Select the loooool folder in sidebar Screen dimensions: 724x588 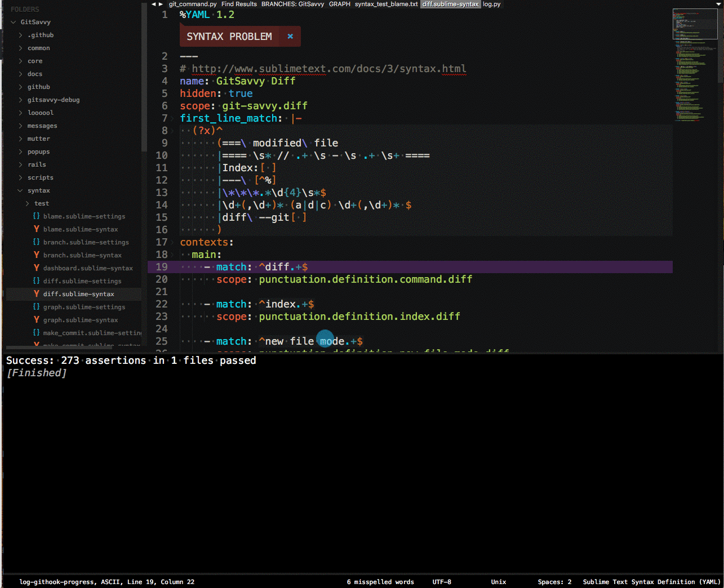pos(41,113)
